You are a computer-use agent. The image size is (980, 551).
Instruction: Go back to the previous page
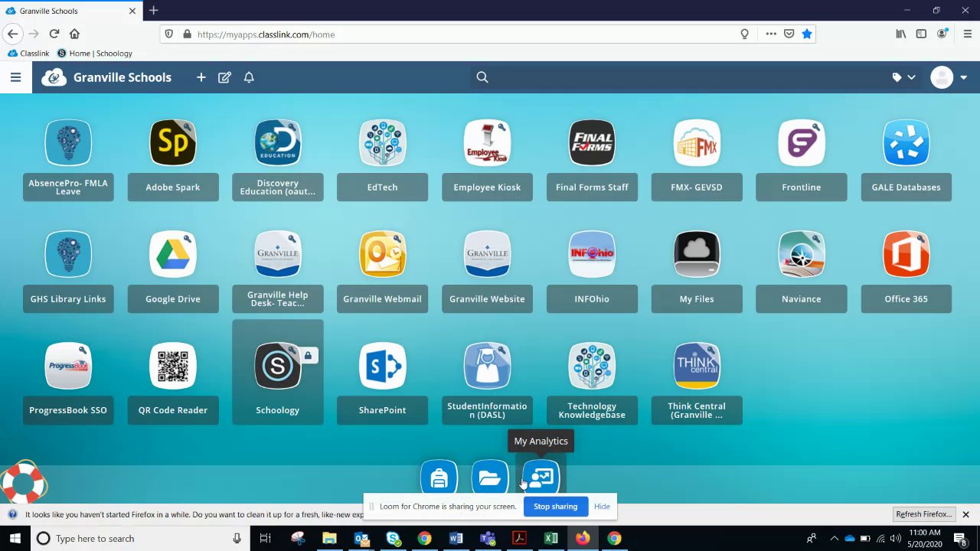coord(12,34)
